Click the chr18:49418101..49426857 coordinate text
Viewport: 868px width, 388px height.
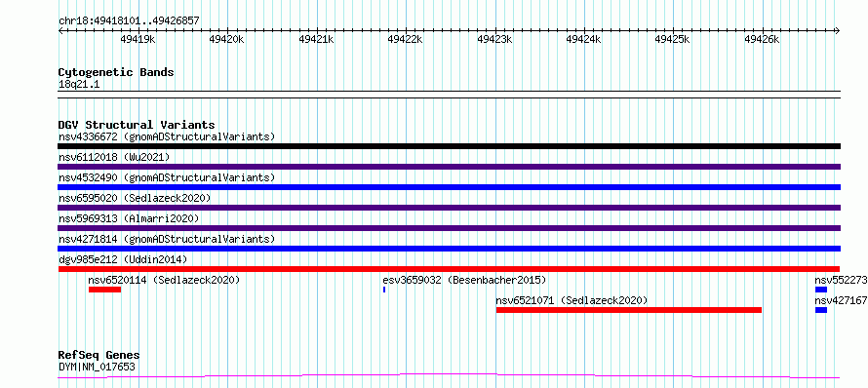point(129,21)
